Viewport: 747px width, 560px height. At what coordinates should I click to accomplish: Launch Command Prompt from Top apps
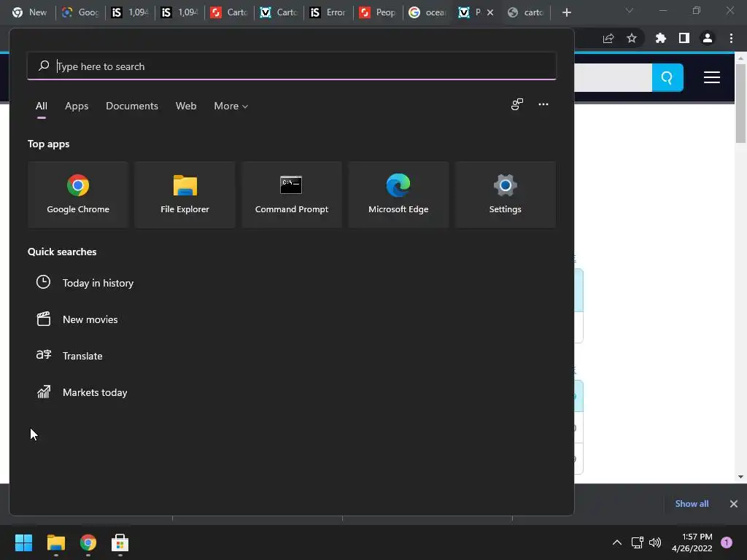292,195
